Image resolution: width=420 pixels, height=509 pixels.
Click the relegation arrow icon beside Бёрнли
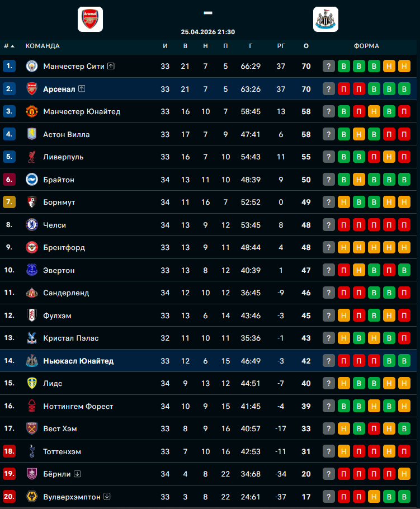[77, 474]
